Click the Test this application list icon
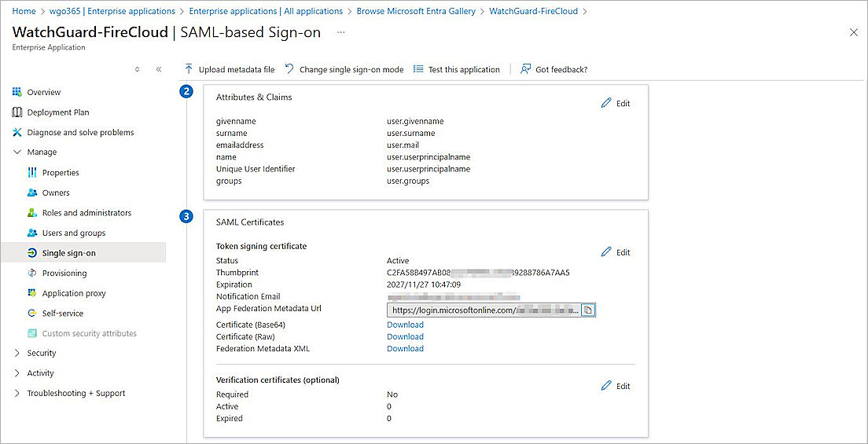 (x=418, y=69)
